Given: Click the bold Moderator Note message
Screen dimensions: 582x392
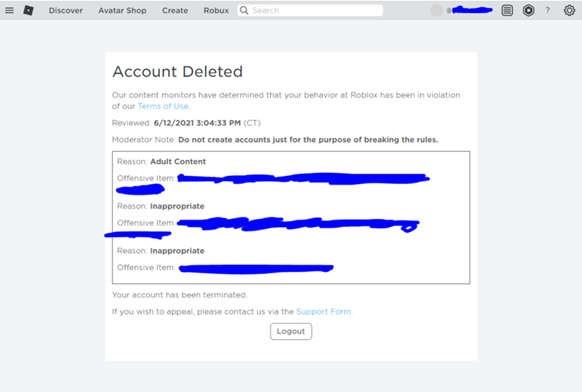Looking at the screenshot, I should click(308, 140).
